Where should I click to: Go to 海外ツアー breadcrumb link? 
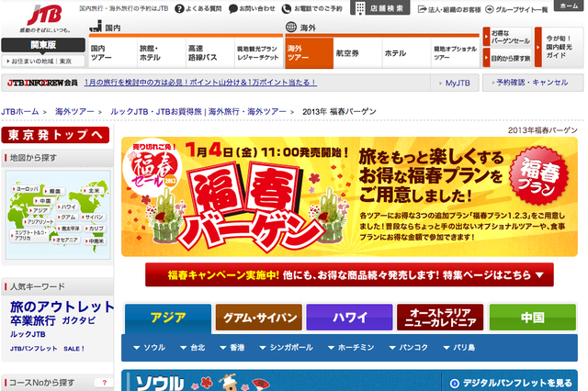(x=74, y=112)
